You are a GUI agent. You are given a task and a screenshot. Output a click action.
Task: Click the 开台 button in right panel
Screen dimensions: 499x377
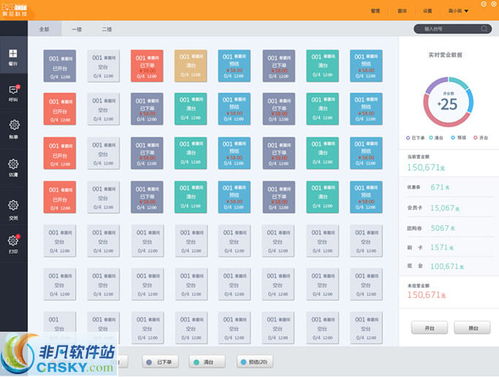pos(429,328)
